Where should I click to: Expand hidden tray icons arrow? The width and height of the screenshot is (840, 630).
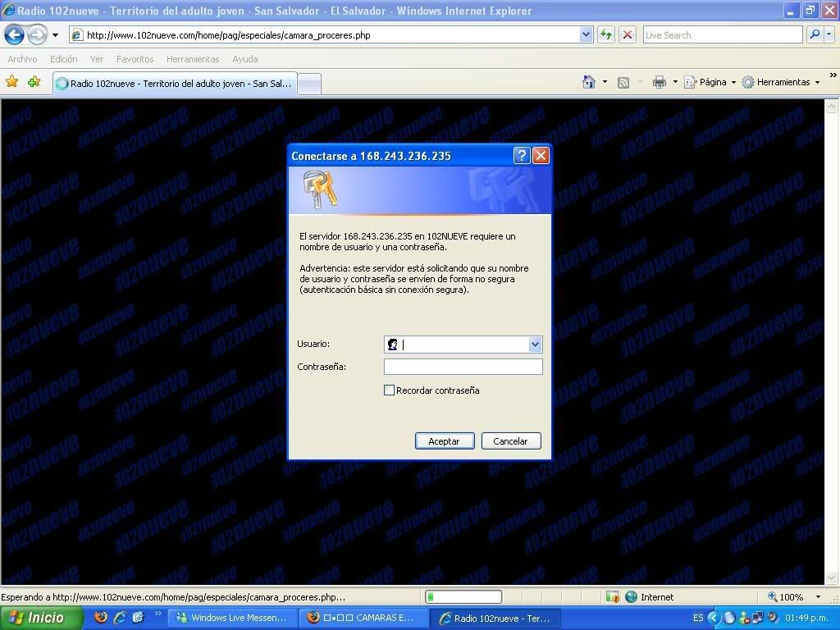[714, 618]
